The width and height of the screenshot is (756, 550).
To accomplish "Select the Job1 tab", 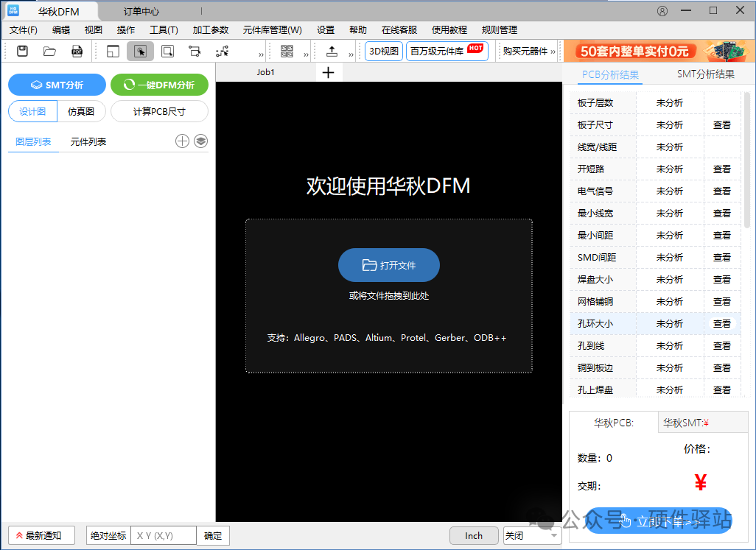I will pyautogui.click(x=266, y=72).
